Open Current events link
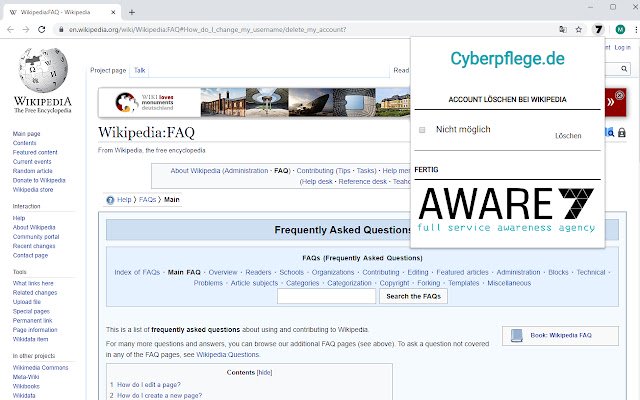640x400 pixels. point(32,162)
